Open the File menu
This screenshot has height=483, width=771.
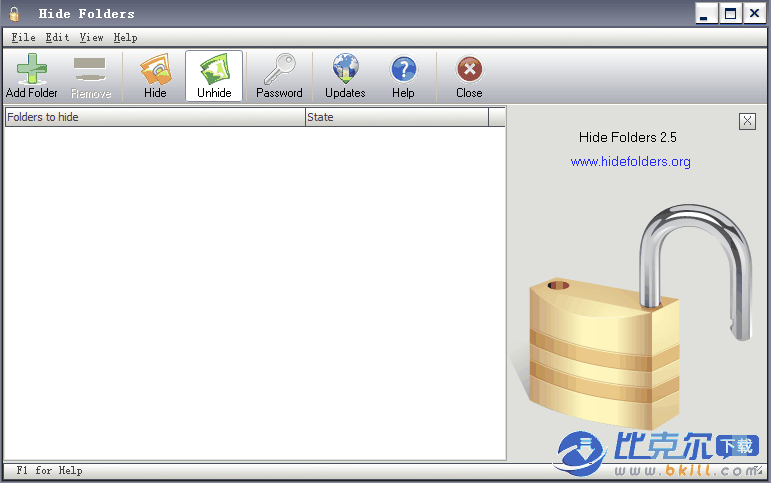pyautogui.click(x=24, y=37)
